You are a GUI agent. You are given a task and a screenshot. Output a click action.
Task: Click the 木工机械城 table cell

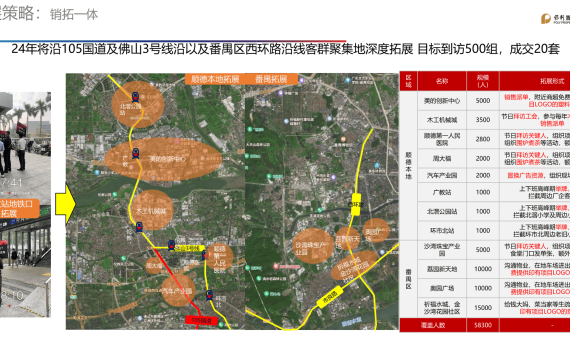(442, 120)
